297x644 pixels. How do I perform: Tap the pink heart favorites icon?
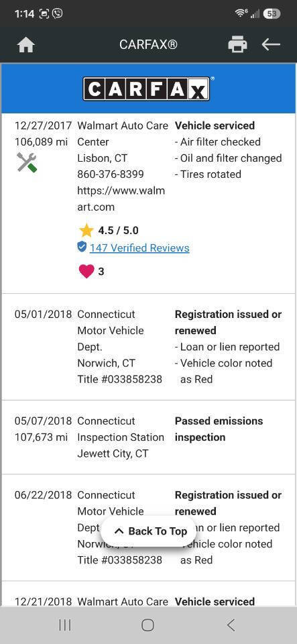[86, 271]
